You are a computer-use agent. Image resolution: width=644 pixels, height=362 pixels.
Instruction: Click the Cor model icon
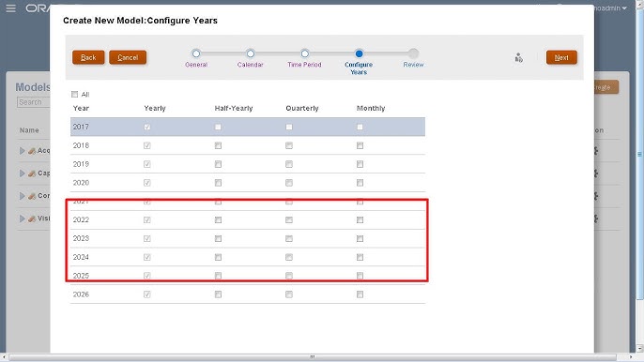tap(32, 196)
